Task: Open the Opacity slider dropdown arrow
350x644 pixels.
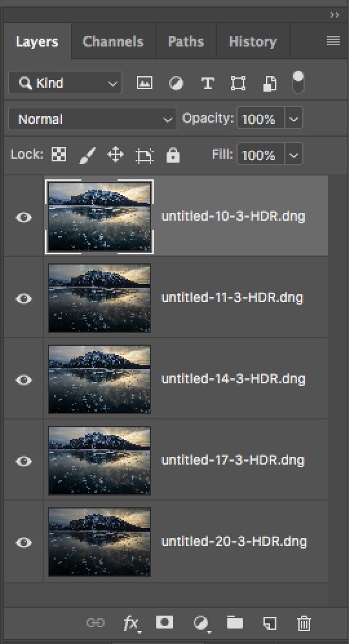Action: [293, 119]
